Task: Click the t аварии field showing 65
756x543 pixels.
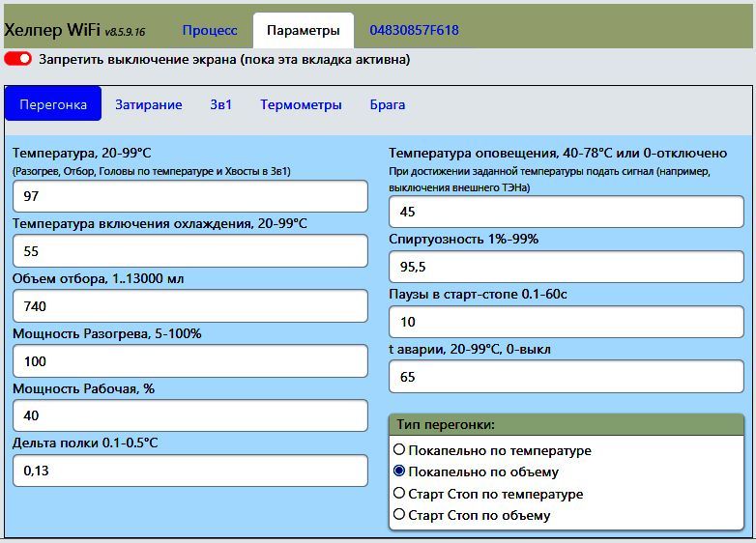Action: 567,377
